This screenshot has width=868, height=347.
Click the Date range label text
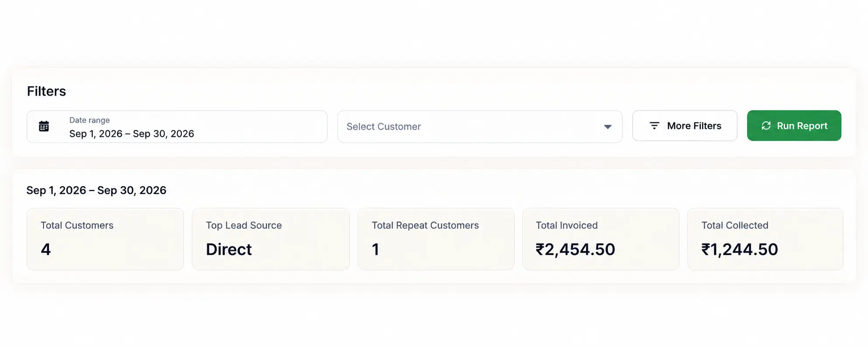tap(89, 120)
